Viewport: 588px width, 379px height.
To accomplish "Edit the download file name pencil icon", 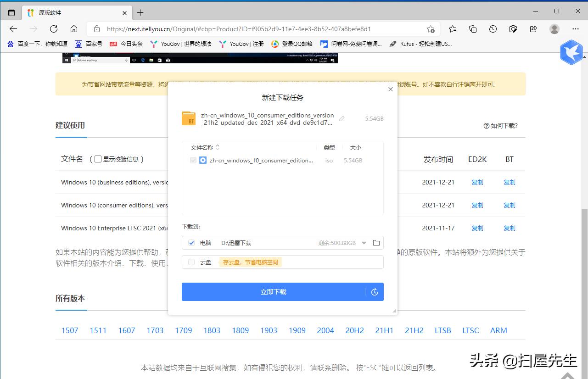I will [342, 119].
